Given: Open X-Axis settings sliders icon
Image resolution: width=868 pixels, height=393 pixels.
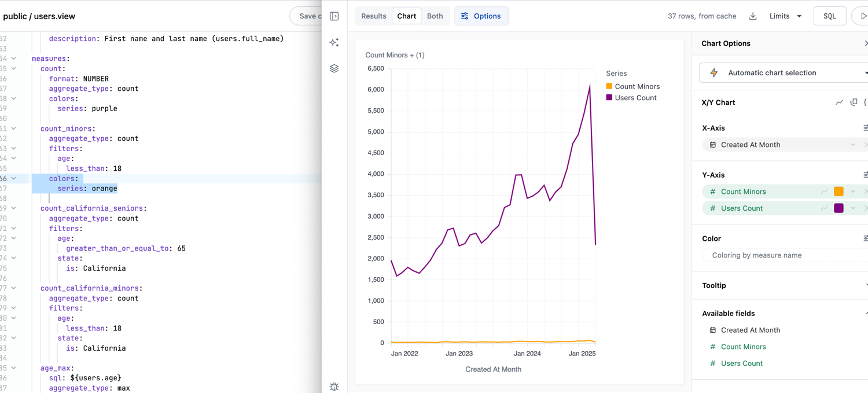Looking at the screenshot, I should coord(865,128).
